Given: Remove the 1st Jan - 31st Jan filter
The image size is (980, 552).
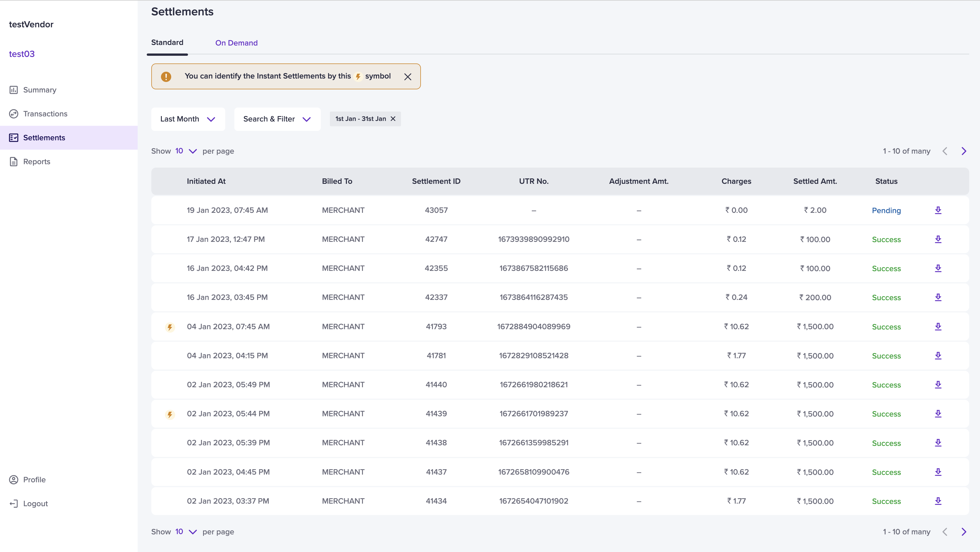Looking at the screenshot, I should [393, 119].
